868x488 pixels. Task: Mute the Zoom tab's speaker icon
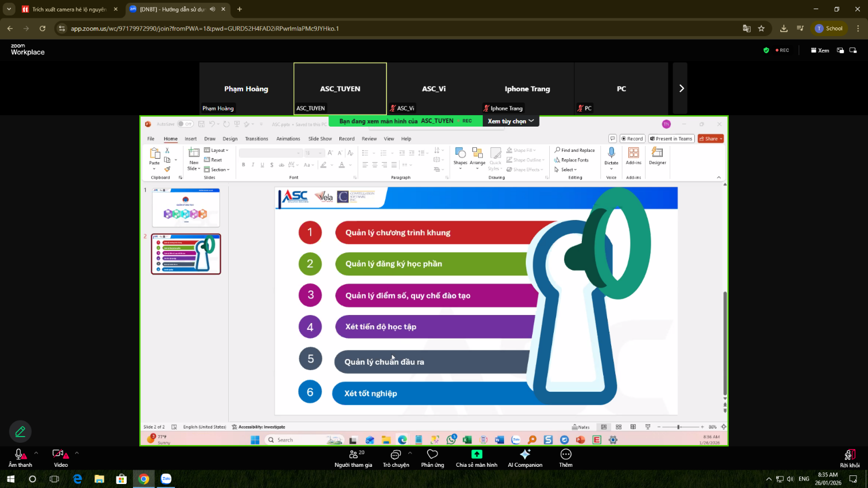click(x=213, y=9)
